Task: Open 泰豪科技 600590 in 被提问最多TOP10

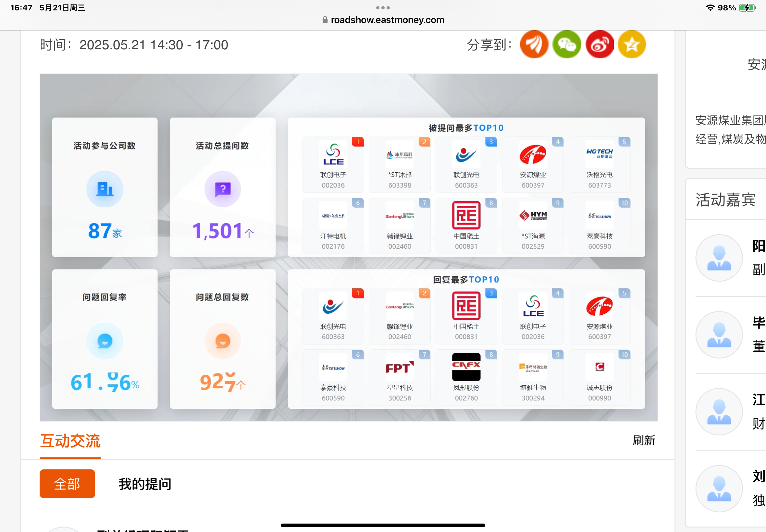Action: (x=599, y=226)
